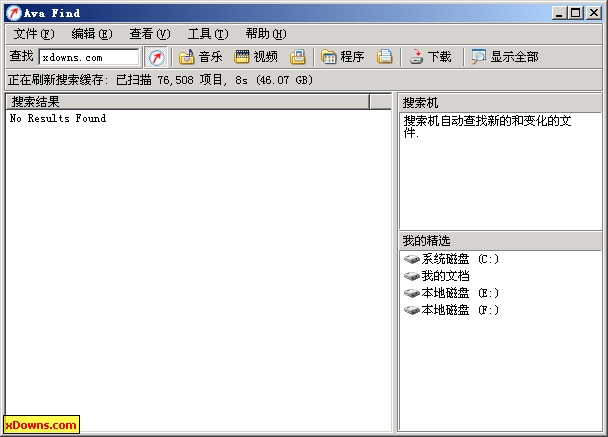Minimize the Ava Find window
This screenshot has height=437, width=608.
[559, 13]
